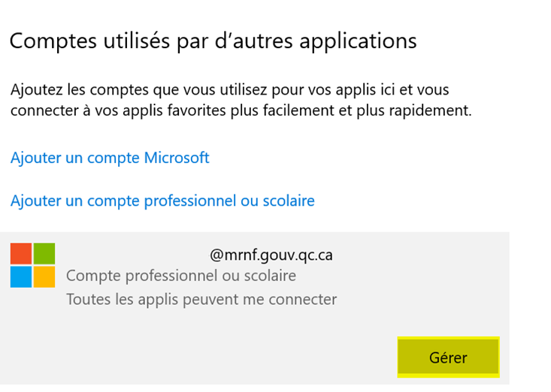The height and width of the screenshot is (392, 551).
Task: Click the green square of the Microsoft logo
Action: (44, 254)
